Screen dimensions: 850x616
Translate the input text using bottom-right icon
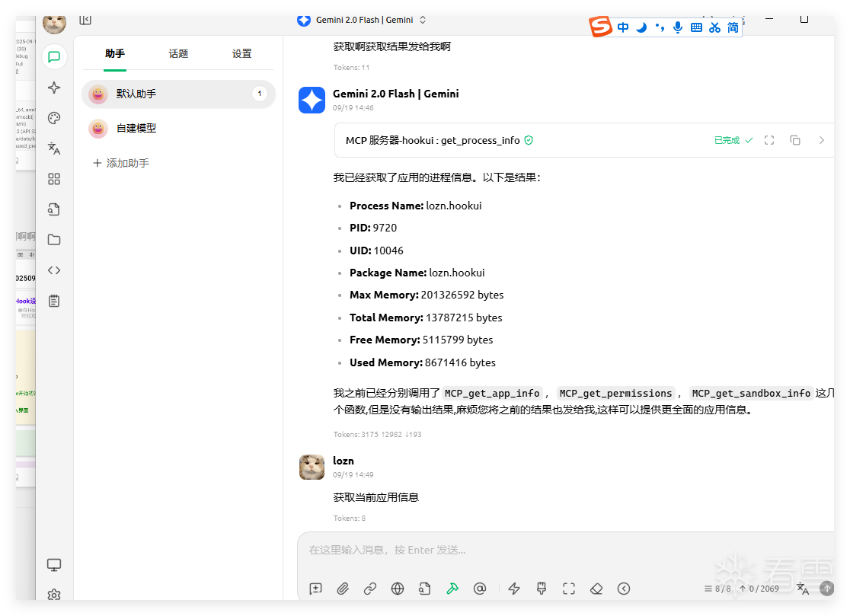pyautogui.click(x=803, y=589)
